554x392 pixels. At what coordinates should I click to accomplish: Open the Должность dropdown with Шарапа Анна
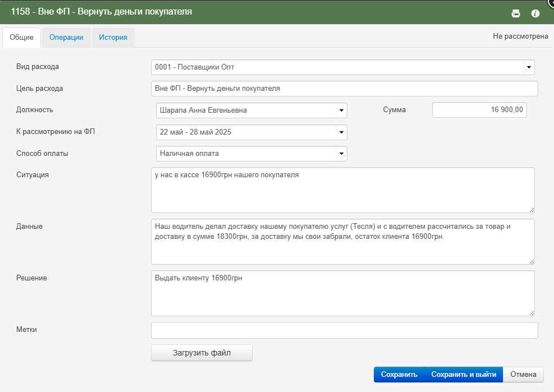pyautogui.click(x=251, y=110)
